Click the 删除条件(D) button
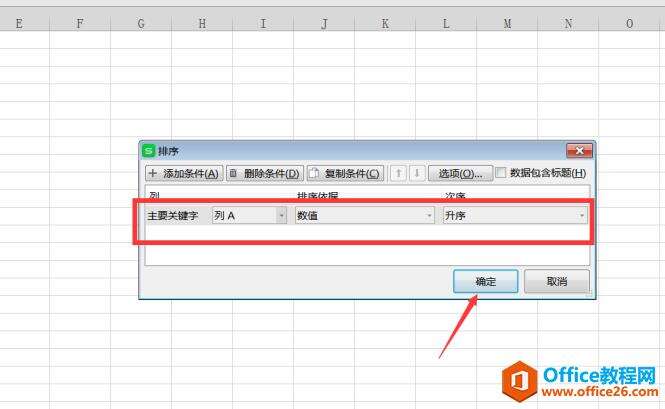665x409 pixels. pyautogui.click(x=265, y=173)
